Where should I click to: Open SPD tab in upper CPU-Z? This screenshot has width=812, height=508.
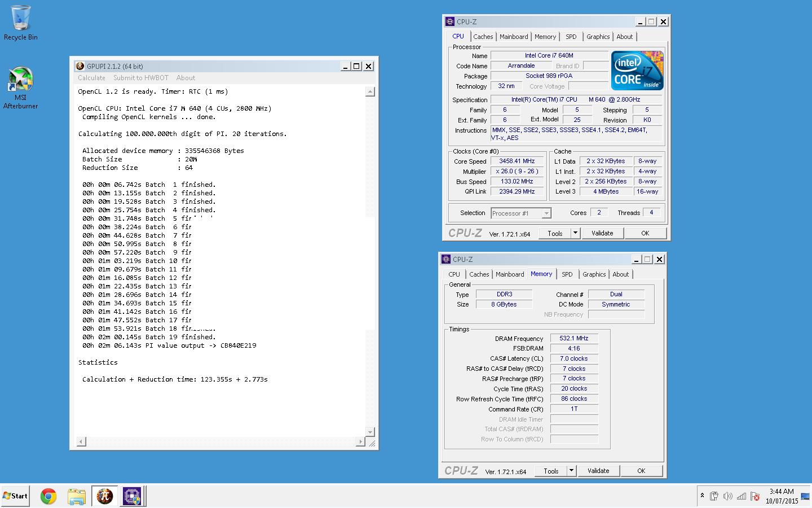[571, 37]
